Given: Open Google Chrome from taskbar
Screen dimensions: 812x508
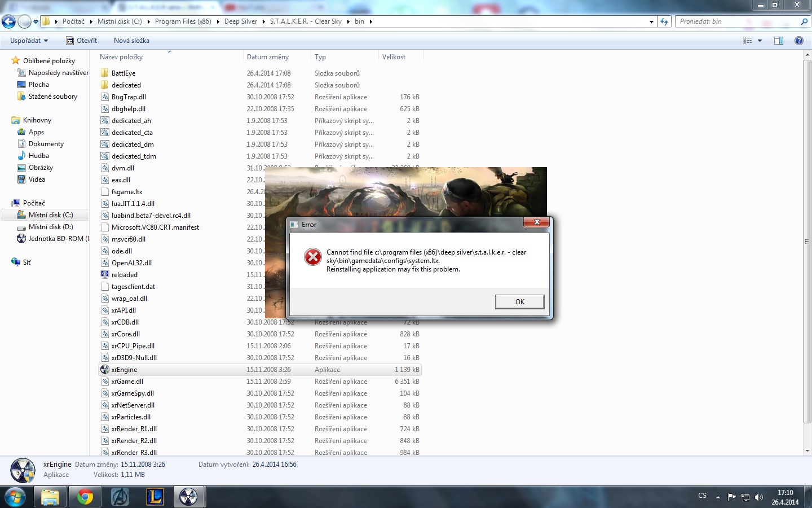Looking at the screenshot, I should tap(85, 497).
